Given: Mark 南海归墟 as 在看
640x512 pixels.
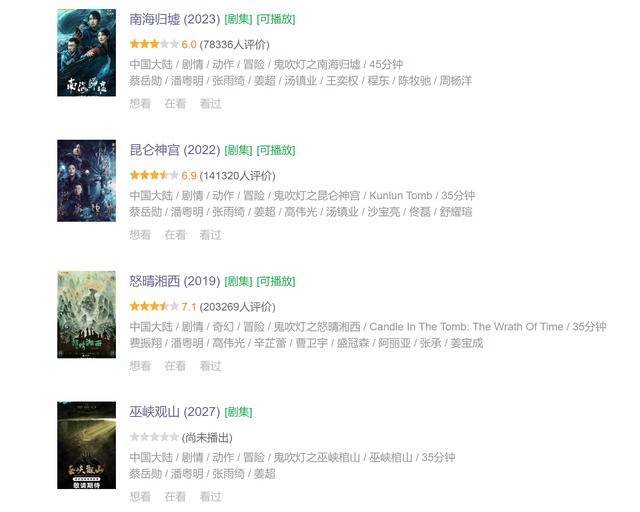Looking at the screenshot, I should point(175,104).
